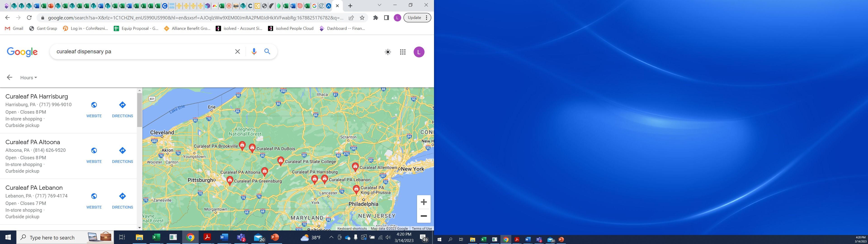The image size is (868, 244).
Task: Zoom in on the map
Action: click(x=424, y=202)
